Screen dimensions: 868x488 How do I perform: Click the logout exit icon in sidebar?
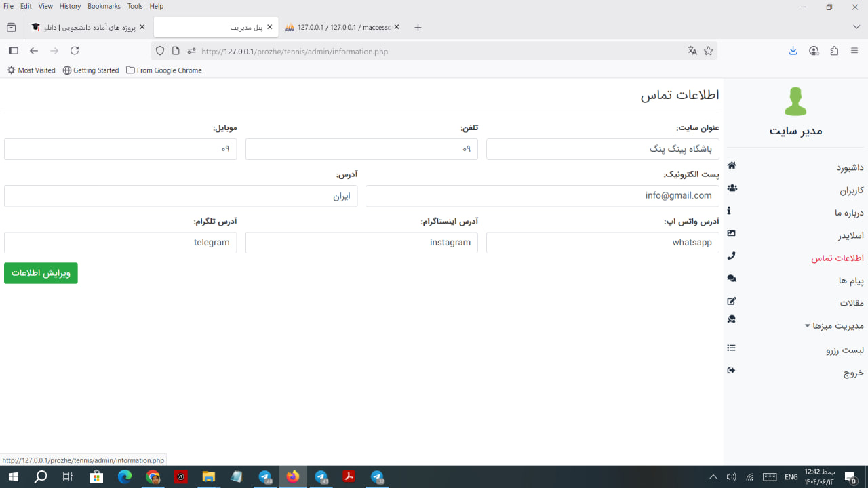[x=731, y=371]
